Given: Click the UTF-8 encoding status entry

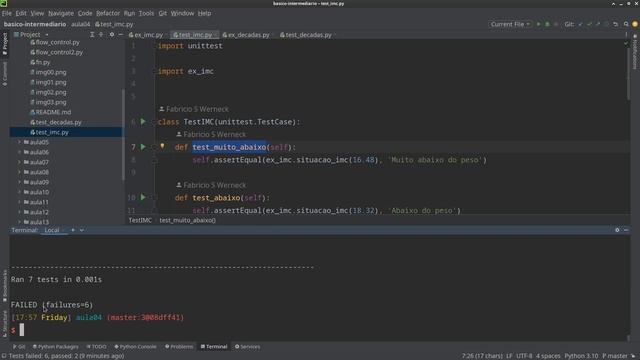Looking at the screenshot, I should pos(524,356).
